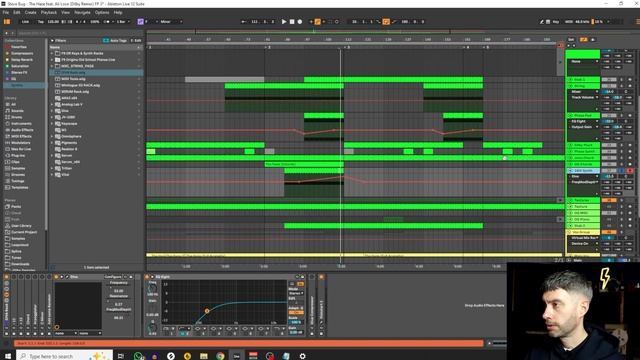640x360 pixels.
Task: Click the Set locator button above track headers
Action: 571,40
